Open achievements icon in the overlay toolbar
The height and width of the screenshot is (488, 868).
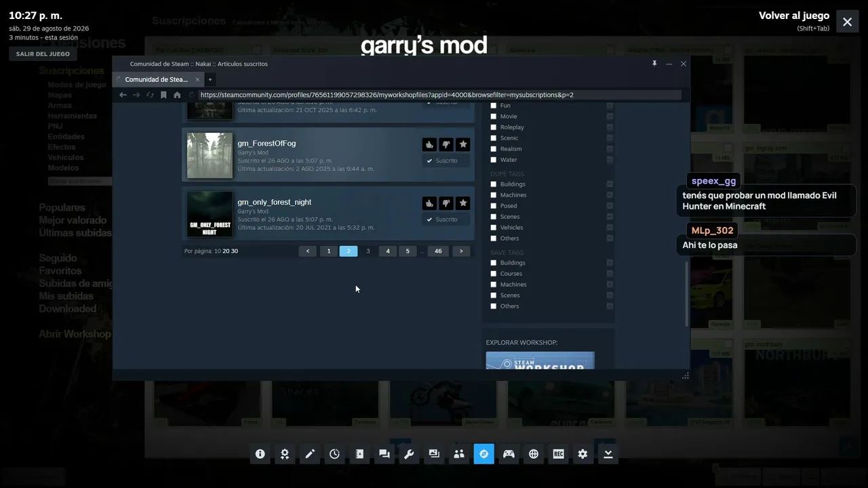point(285,454)
